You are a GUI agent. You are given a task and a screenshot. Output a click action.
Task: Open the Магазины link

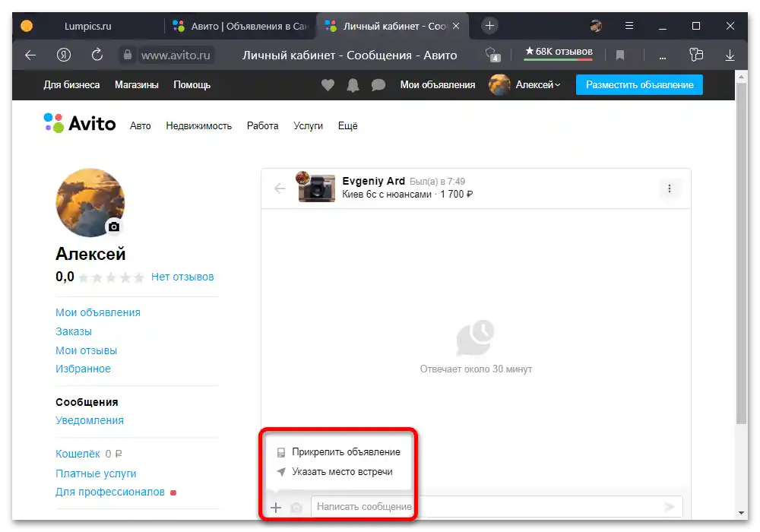pyautogui.click(x=137, y=85)
